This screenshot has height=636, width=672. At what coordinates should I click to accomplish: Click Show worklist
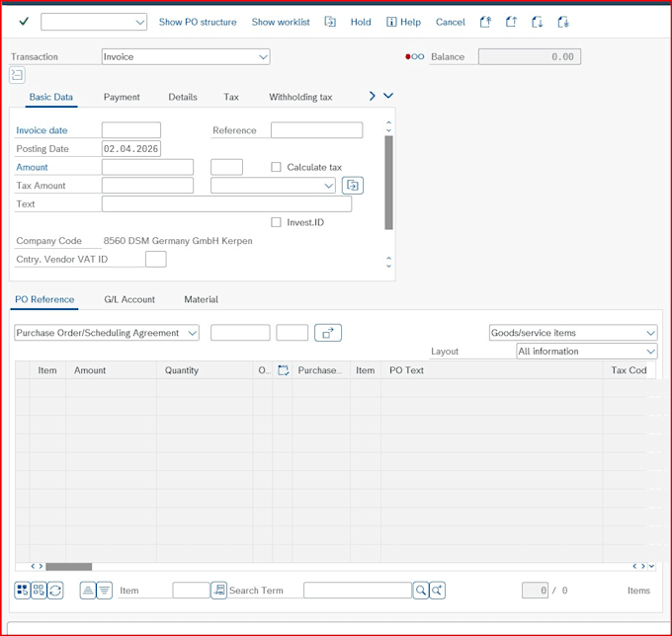point(281,22)
